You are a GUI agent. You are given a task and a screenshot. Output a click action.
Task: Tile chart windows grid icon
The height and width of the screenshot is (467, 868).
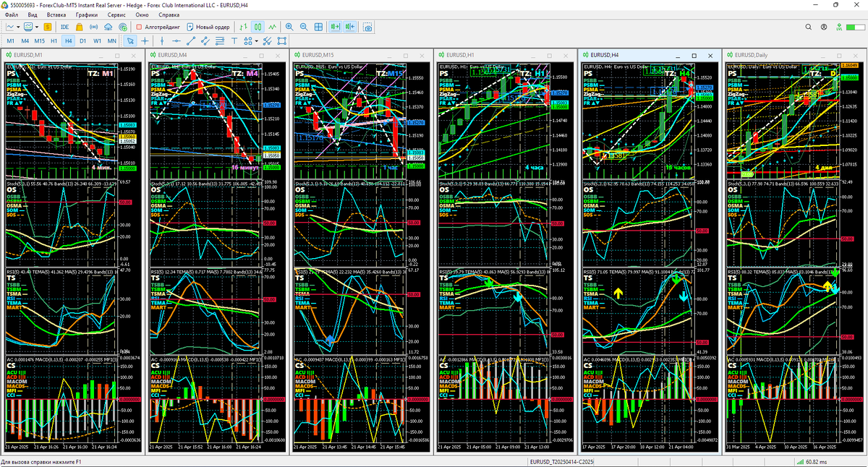point(318,27)
